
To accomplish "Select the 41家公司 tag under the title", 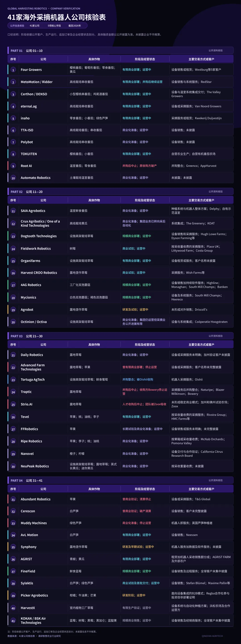I will pyautogui.click(x=34, y=25).
